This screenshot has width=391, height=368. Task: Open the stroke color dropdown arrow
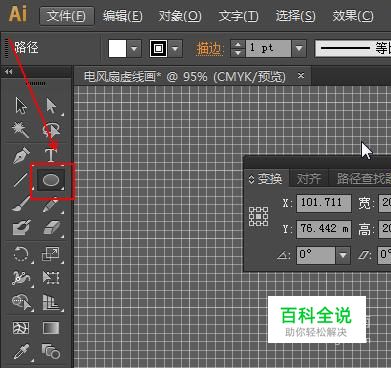175,49
